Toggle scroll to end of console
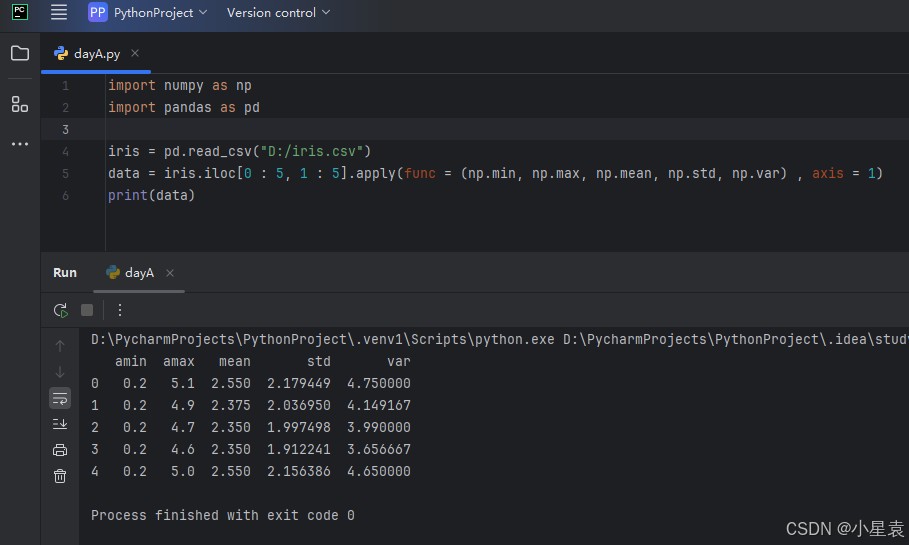Image resolution: width=909 pixels, height=545 pixels. 60,424
